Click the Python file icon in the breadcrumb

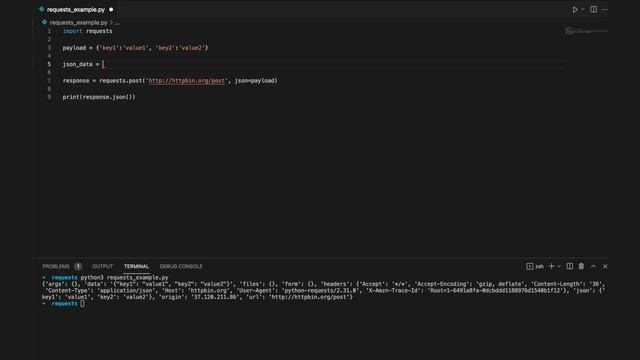click(x=44, y=22)
